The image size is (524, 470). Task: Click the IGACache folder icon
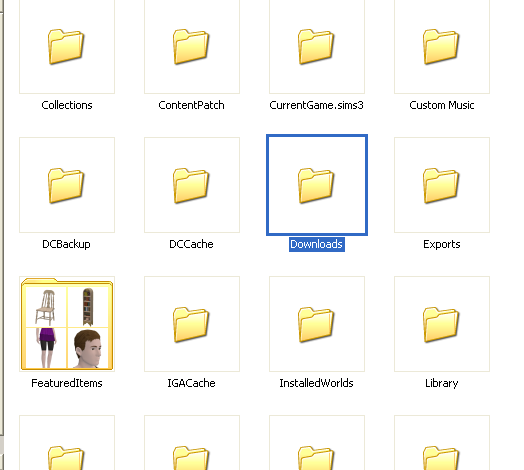tap(191, 324)
